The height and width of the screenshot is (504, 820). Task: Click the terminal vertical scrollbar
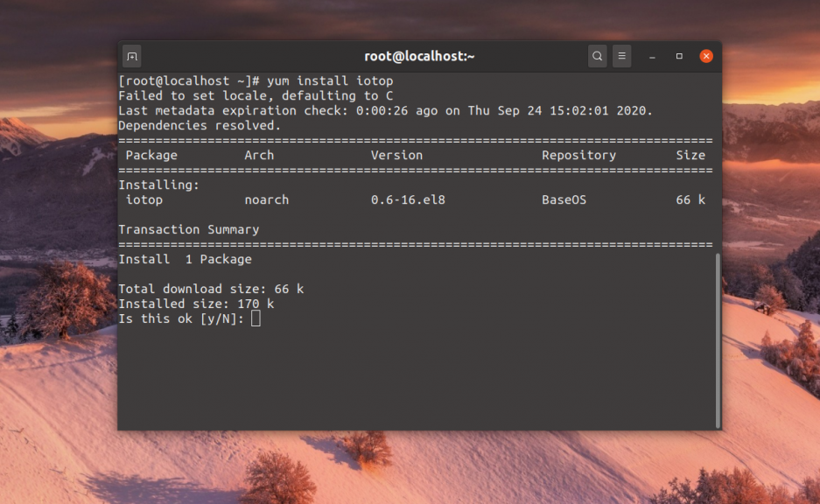point(718,339)
